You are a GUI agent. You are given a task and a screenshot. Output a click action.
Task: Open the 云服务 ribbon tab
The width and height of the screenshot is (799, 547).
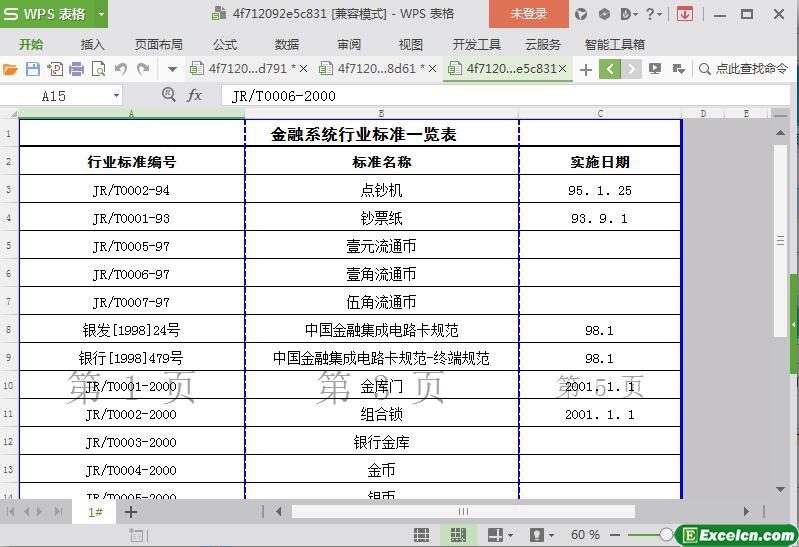(543, 44)
